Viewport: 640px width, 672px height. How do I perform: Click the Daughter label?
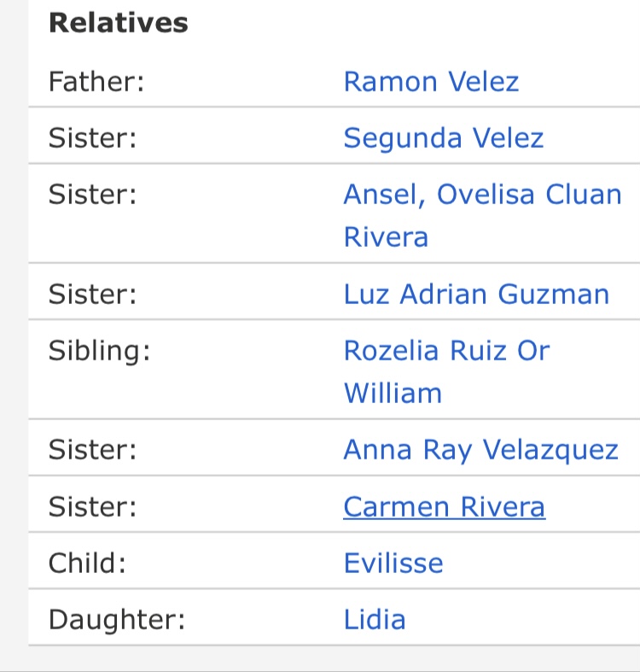coord(117,620)
